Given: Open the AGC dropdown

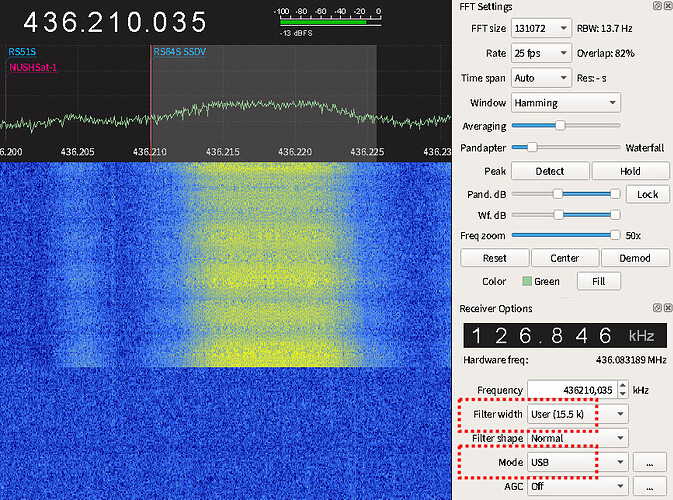Looking at the screenshot, I should (x=578, y=486).
